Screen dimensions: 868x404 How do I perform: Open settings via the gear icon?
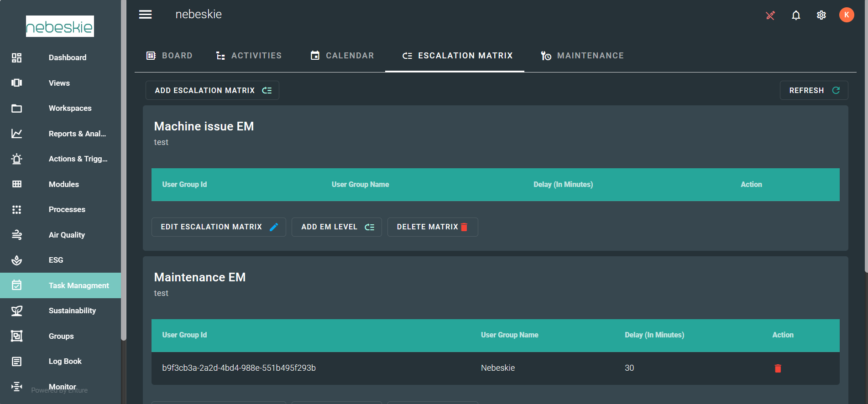(821, 16)
